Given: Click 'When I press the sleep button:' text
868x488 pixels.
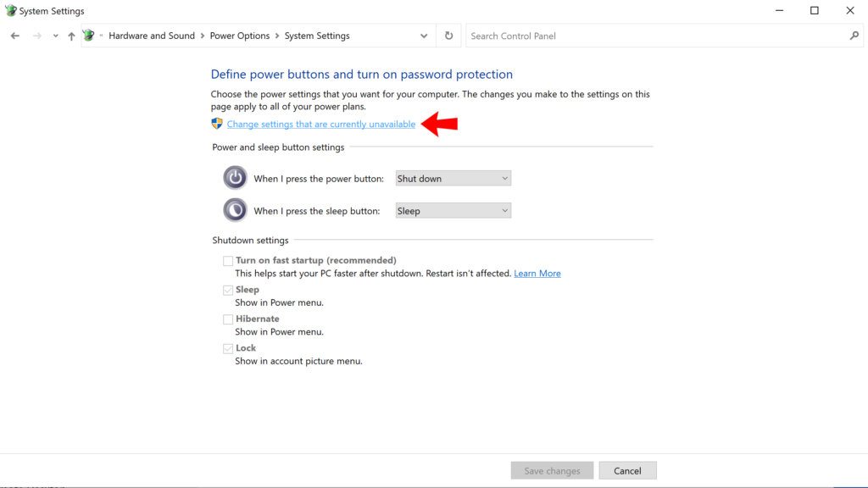Looking at the screenshot, I should point(317,211).
